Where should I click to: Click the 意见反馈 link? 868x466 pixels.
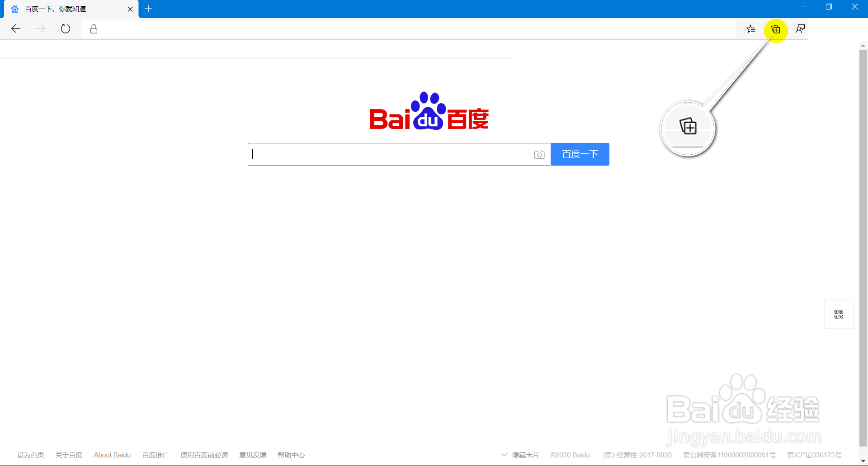click(x=253, y=455)
